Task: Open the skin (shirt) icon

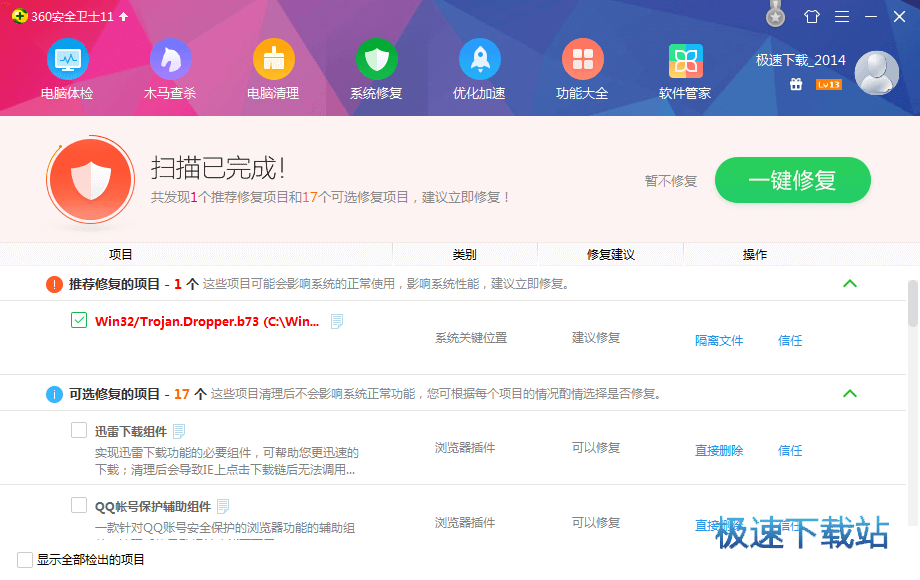Action: point(811,16)
